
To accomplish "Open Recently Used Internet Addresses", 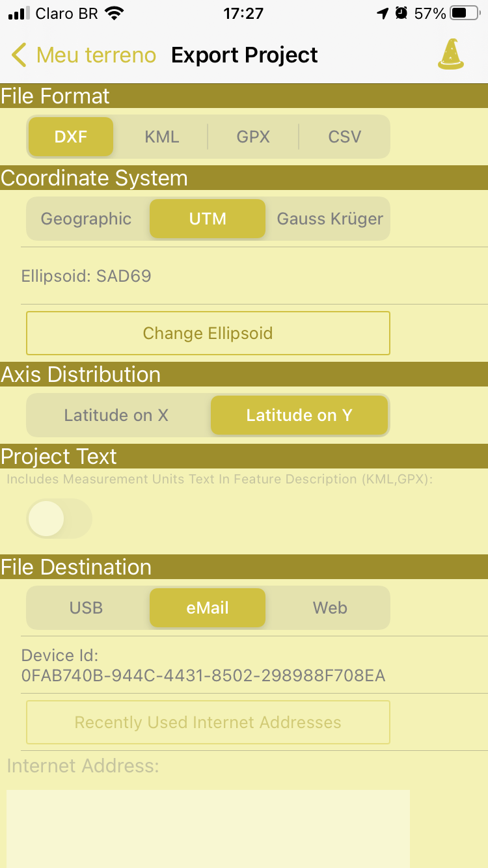I will (208, 722).
